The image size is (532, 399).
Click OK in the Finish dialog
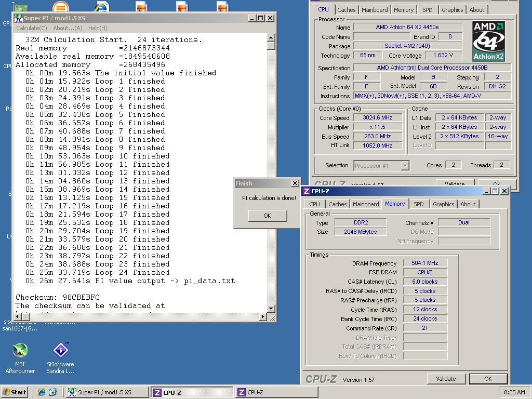pos(268,216)
